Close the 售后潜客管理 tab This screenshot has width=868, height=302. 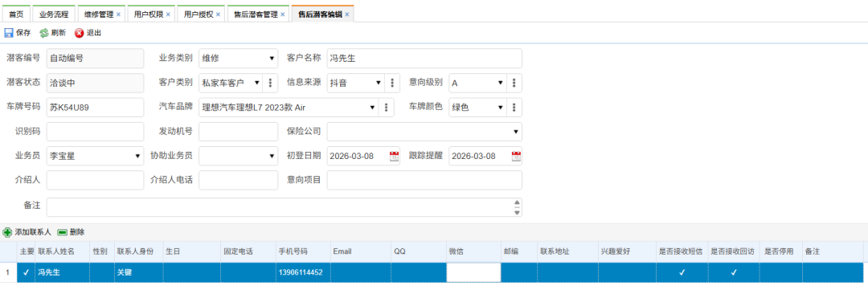[x=282, y=14]
